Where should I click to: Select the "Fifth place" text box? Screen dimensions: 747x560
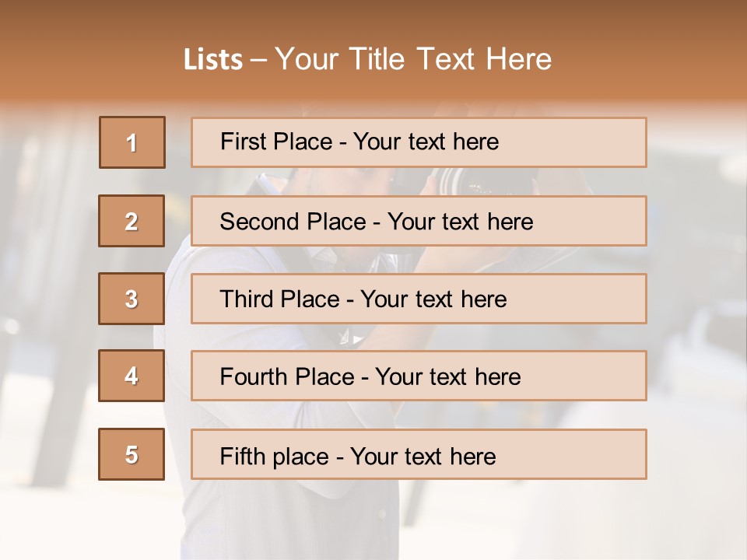(x=419, y=454)
